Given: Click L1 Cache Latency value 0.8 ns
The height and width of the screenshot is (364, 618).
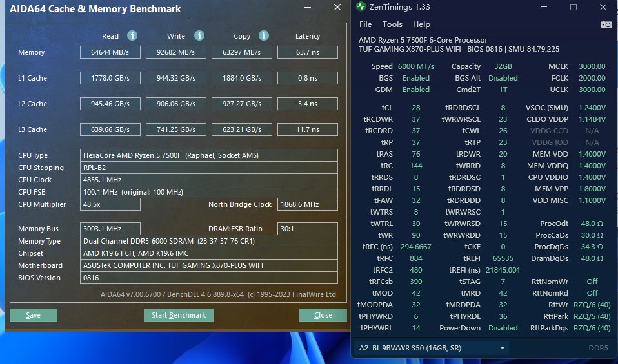Looking at the screenshot, I should (x=308, y=78).
